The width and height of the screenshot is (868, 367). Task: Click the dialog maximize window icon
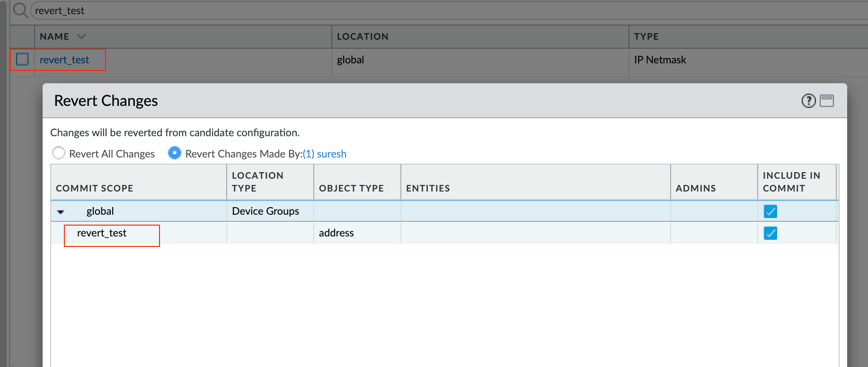tap(827, 101)
